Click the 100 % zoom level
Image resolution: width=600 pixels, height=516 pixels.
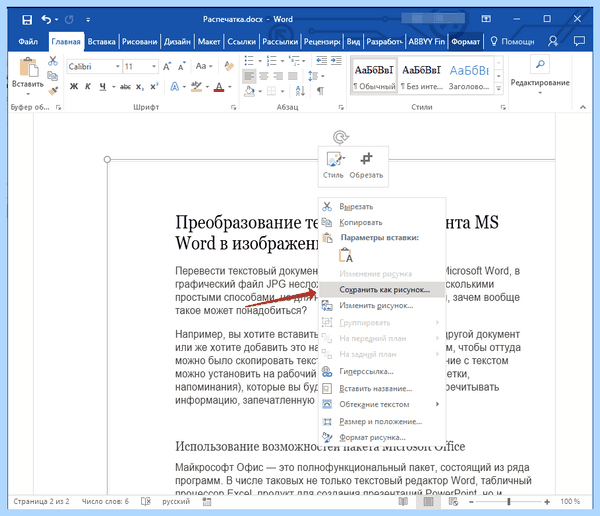(570, 501)
